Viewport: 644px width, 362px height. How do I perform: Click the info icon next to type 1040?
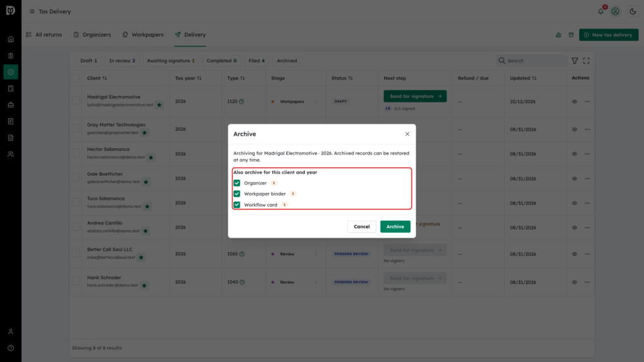click(x=242, y=282)
